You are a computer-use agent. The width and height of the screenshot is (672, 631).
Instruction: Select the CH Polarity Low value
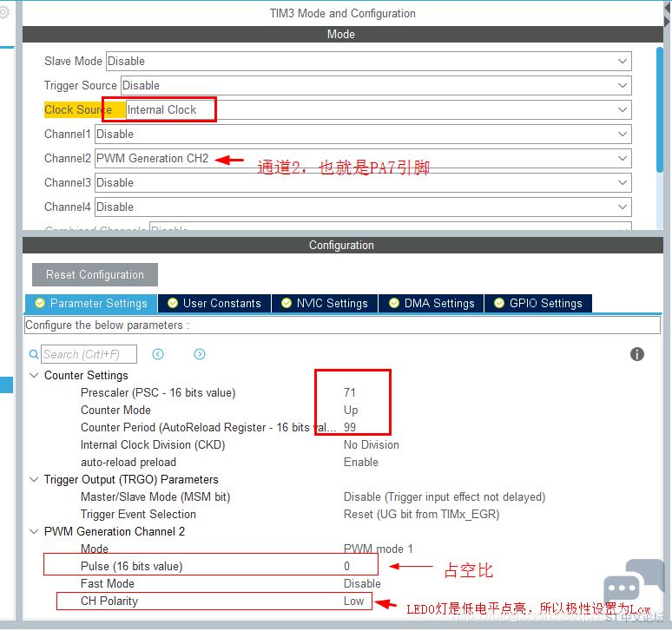click(x=353, y=601)
